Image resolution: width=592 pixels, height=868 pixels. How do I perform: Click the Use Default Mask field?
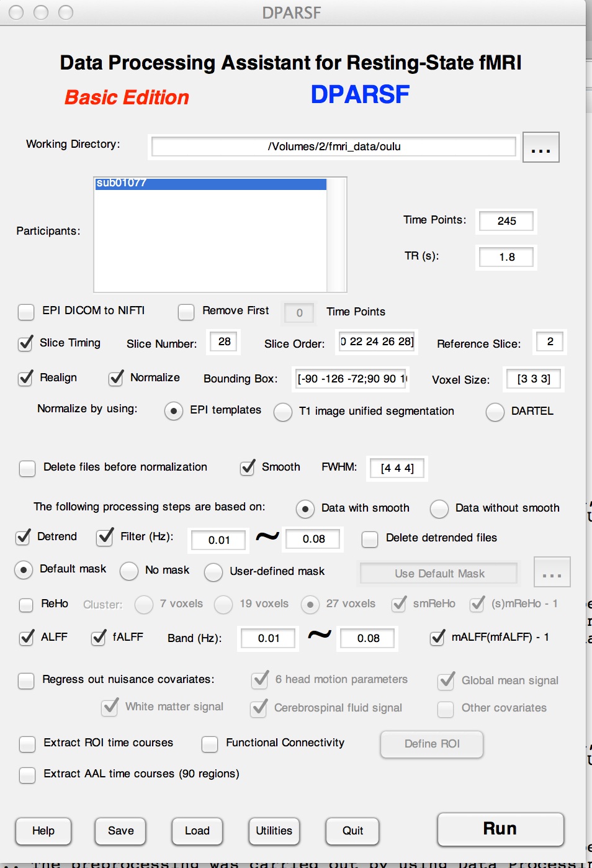tap(439, 574)
